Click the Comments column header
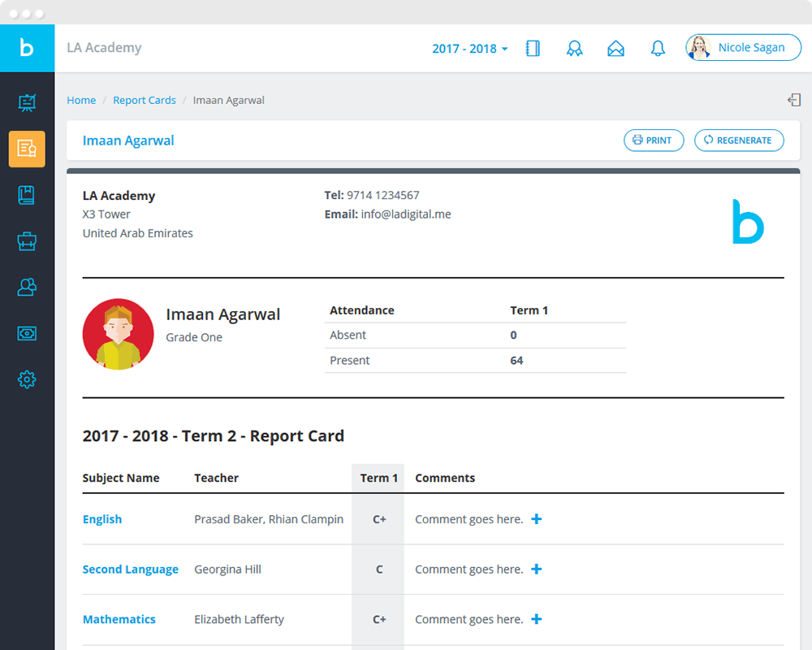The height and width of the screenshot is (650, 812). click(445, 478)
